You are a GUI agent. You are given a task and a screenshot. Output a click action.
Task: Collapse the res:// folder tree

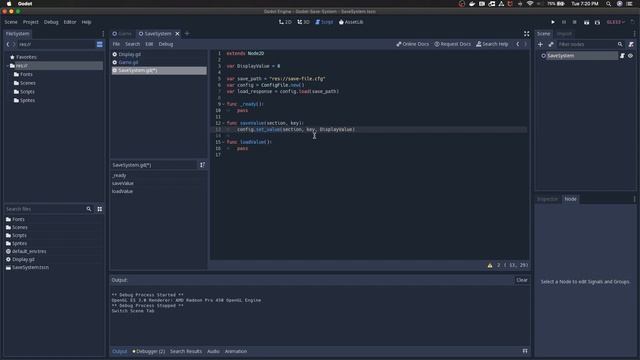(8, 66)
